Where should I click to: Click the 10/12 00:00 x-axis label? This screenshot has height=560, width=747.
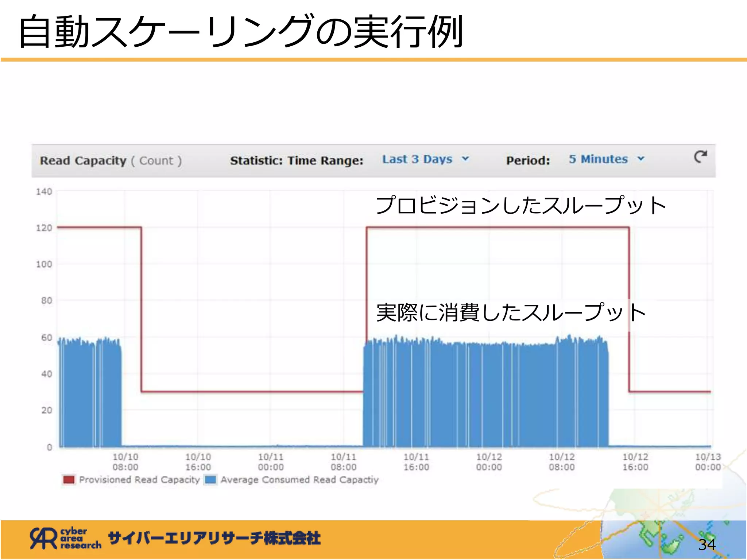click(489, 462)
